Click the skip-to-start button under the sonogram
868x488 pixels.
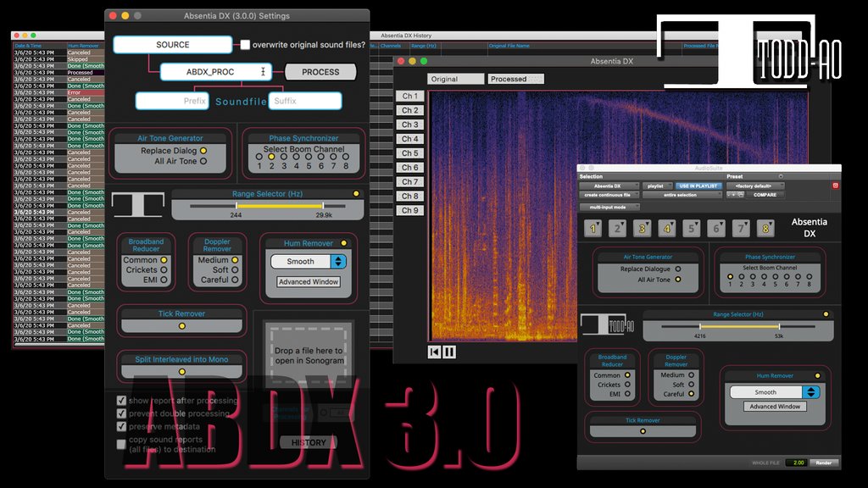coord(435,352)
